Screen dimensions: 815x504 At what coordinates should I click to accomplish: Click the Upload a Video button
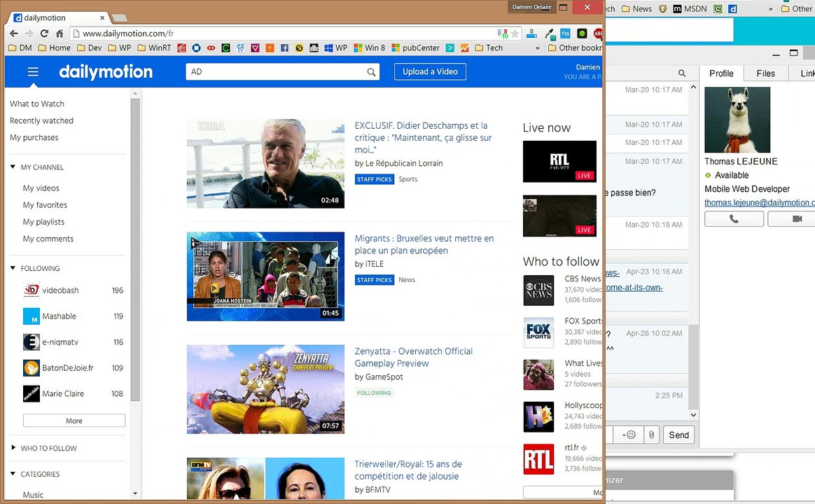430,71
